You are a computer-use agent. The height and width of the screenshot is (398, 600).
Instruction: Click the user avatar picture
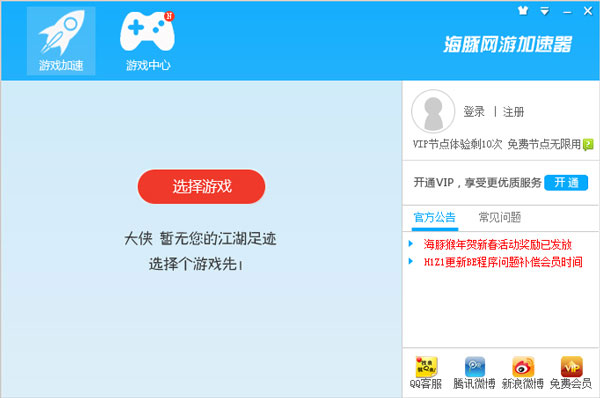pyautogui.click(x=433, y=111)
